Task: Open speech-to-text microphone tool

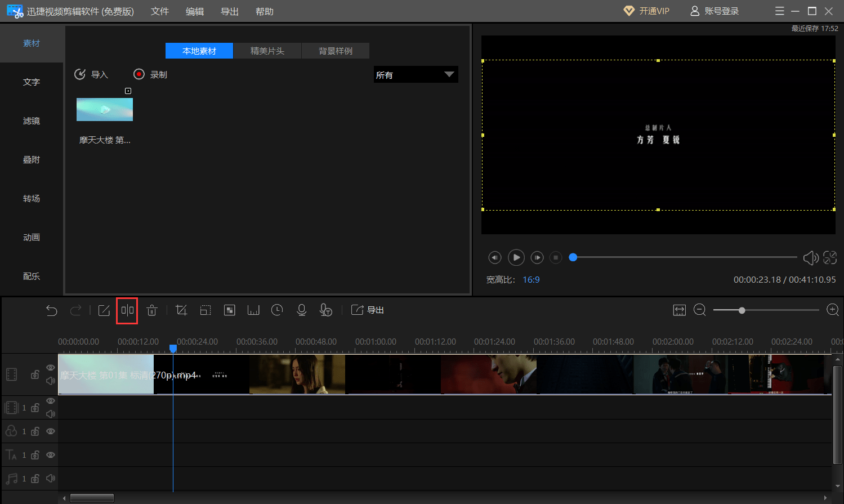Action: [325, 310]
